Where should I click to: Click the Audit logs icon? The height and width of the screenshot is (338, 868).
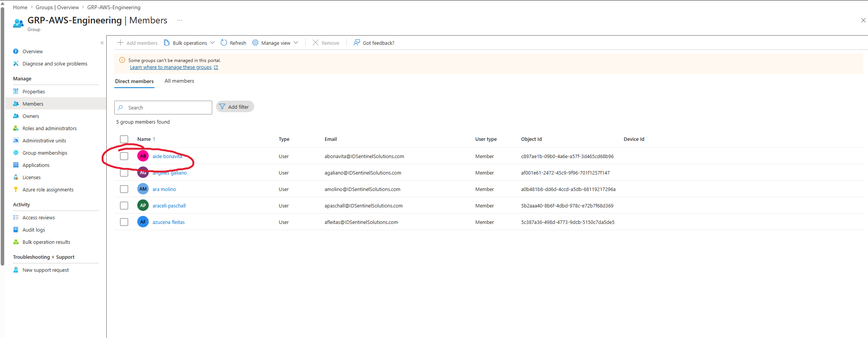point(16,230)
